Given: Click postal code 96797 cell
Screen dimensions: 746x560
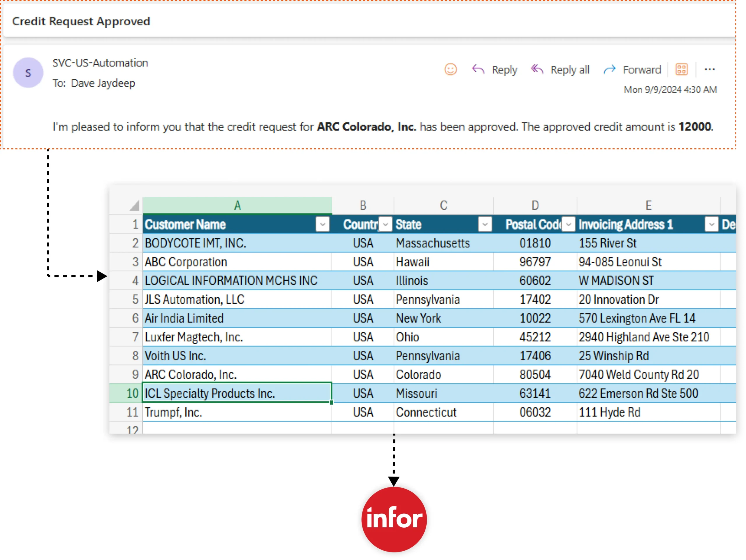Looking at the screenshot, I should [x=535, y=262].
